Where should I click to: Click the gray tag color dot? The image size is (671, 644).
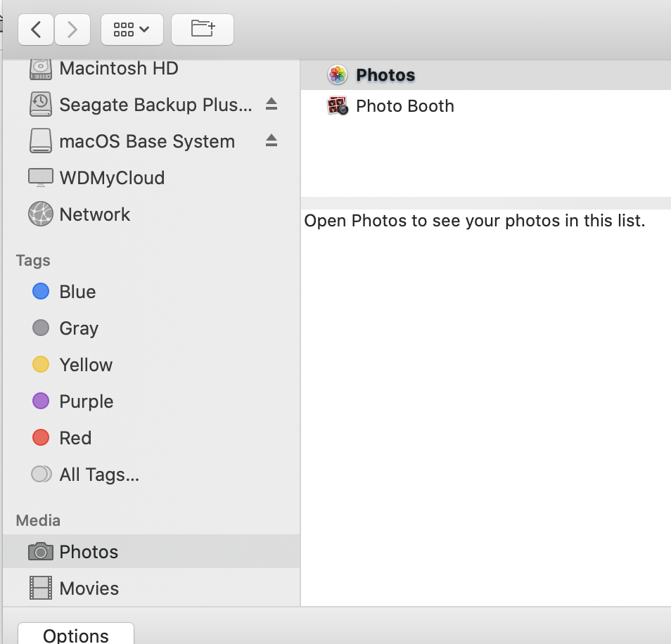41,328
